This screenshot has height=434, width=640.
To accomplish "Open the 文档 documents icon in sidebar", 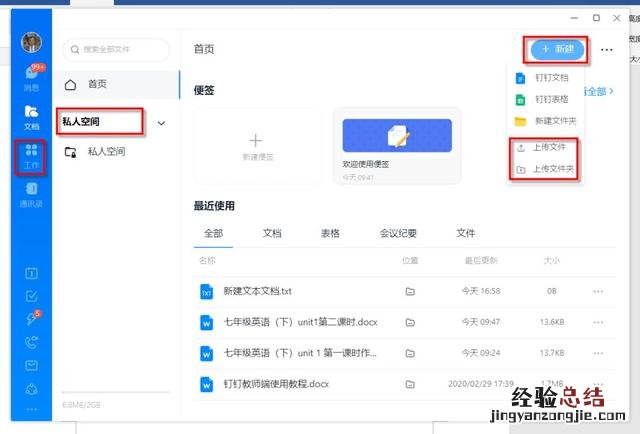I will coord(31,116).
